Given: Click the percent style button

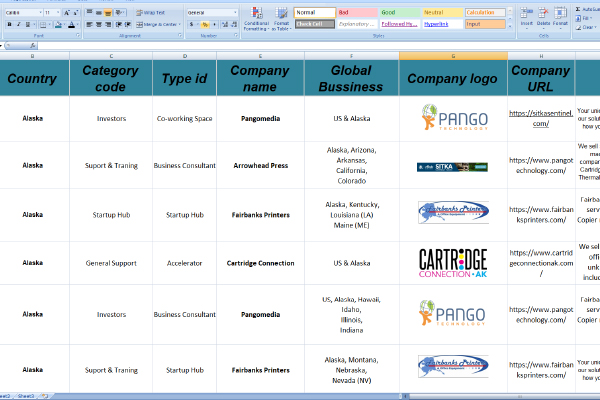Looking at the screenshot, I should 201,23.
